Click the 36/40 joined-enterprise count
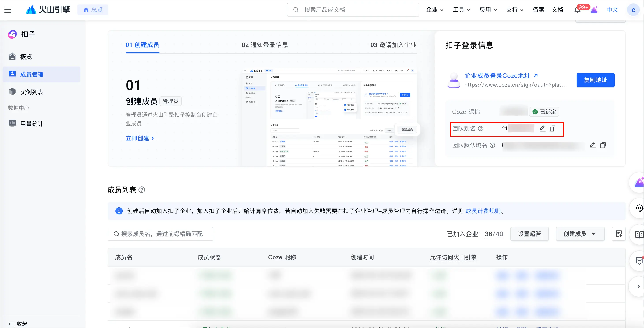Viewport: 644px width, 328px height. [494, 234]
